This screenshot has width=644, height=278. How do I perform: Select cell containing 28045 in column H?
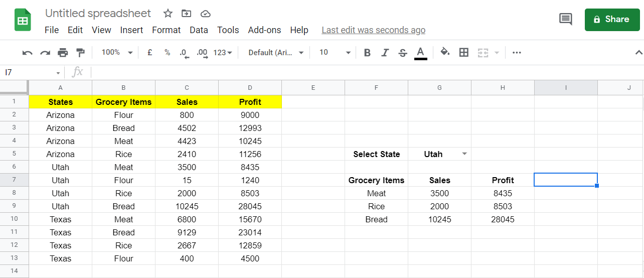tap(503, 219)
